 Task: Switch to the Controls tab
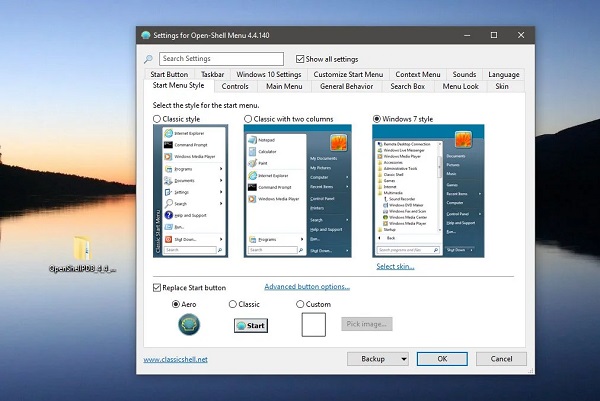(235, 86)
